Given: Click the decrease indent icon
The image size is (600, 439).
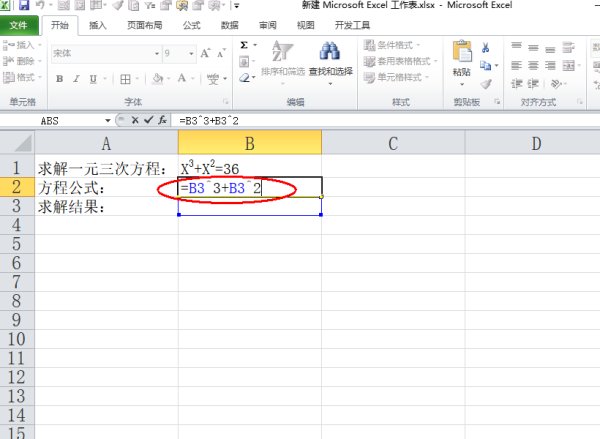Looking at the screenshot, I should point(517,83).
